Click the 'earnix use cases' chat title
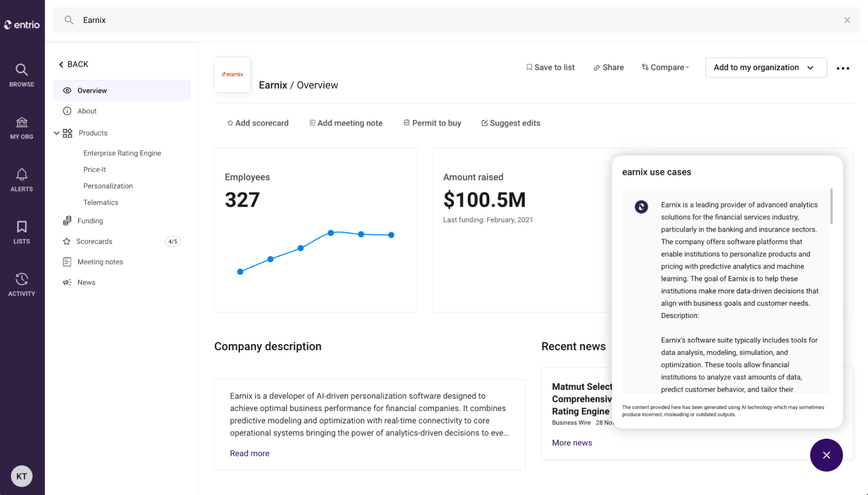The width and height of the screenshot is (868, 495). [x=657, y=172]
